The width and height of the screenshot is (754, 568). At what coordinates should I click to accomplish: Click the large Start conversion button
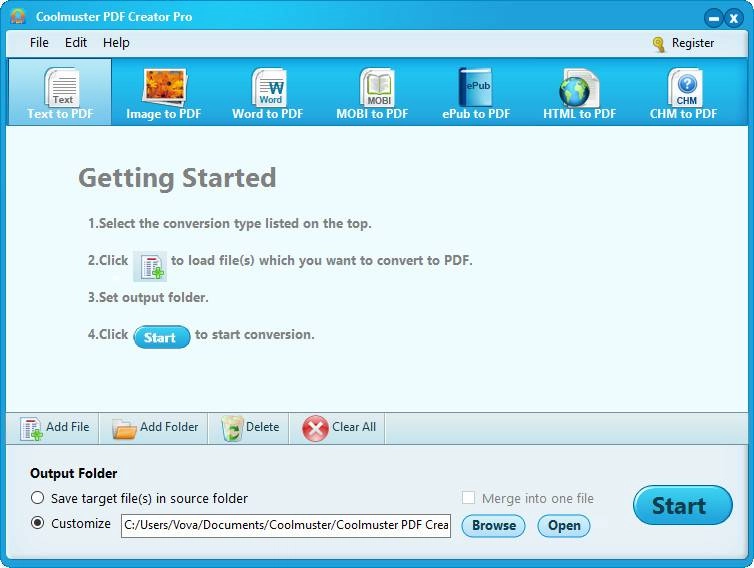click(x=683, y=505)
